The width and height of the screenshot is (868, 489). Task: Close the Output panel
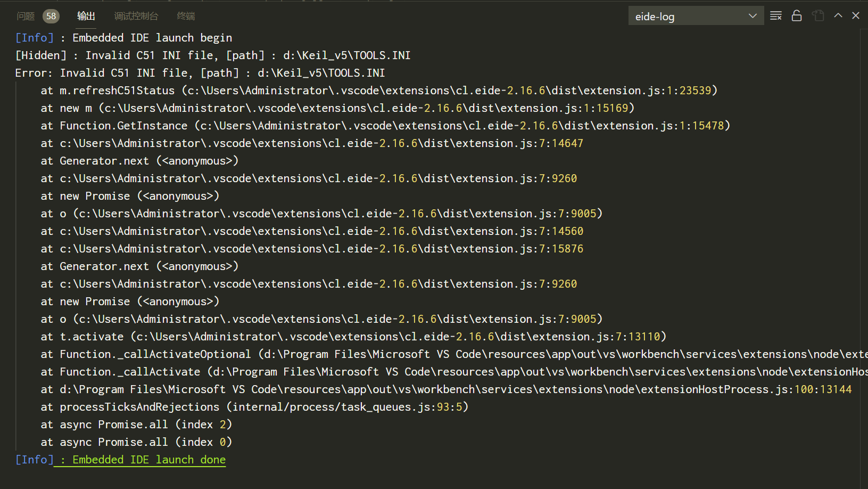coord(855,15)
